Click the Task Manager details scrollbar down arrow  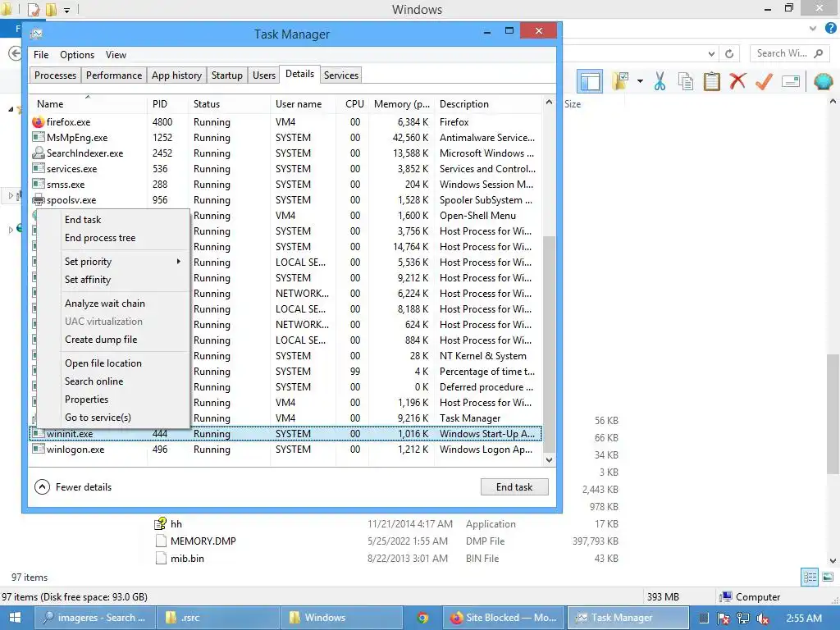coord(549,459)
